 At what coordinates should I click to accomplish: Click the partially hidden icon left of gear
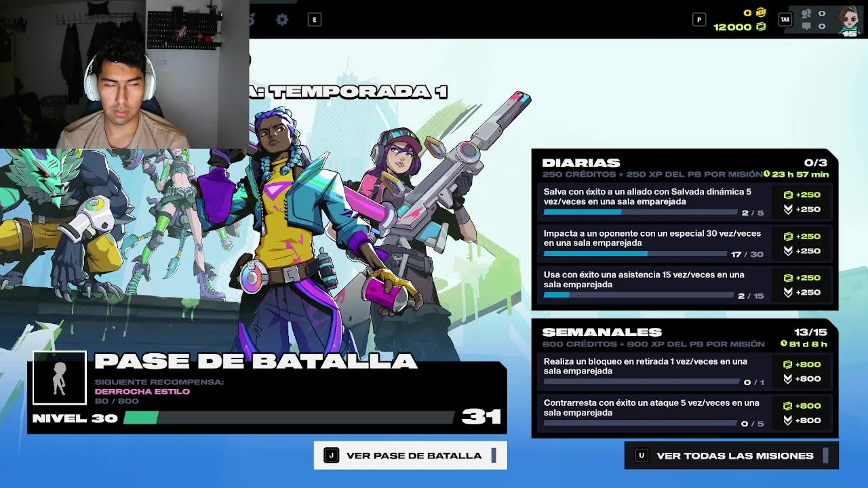pos(252,20)
